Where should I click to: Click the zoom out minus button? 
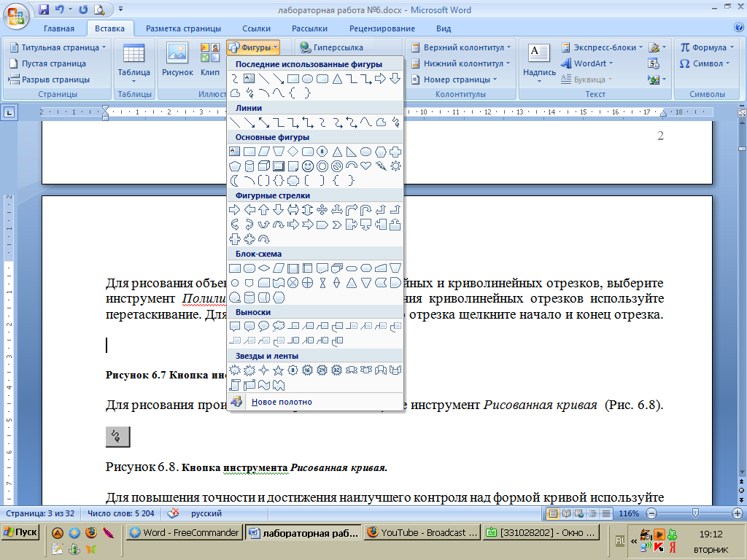[652, 513]
